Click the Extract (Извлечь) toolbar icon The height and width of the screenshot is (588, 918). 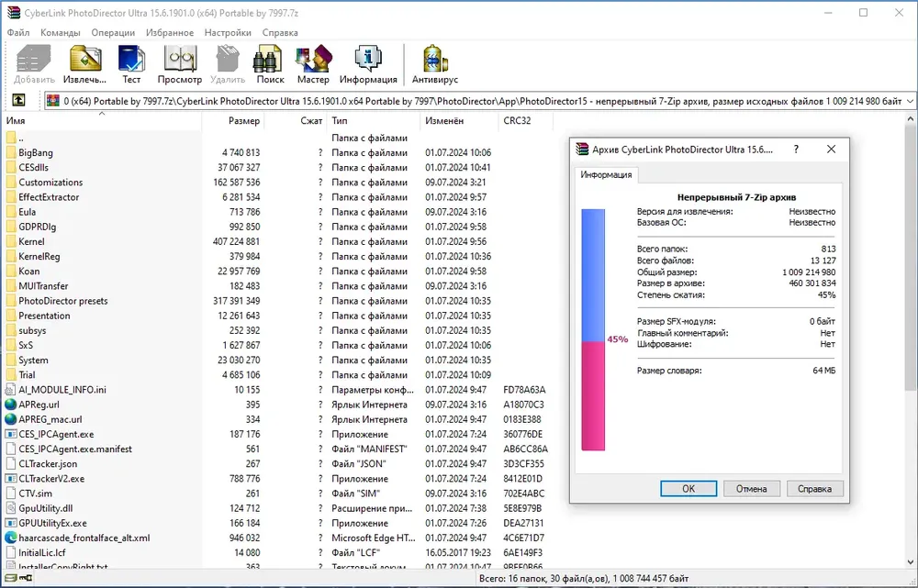pos(85,62)
